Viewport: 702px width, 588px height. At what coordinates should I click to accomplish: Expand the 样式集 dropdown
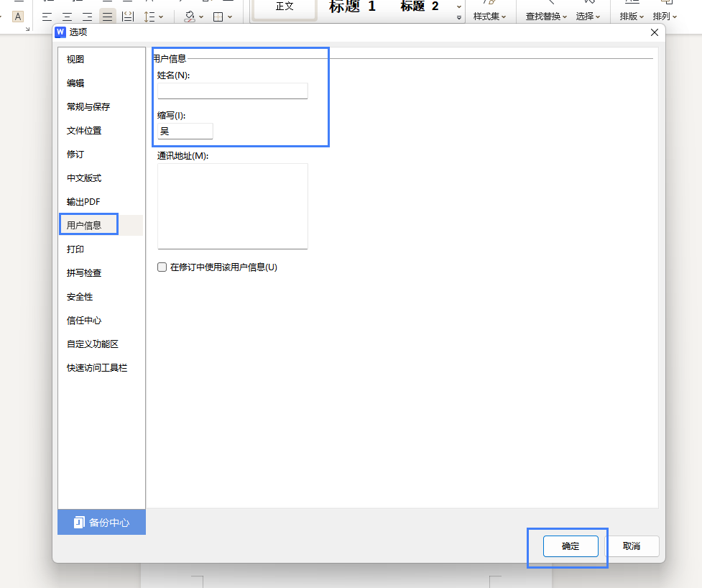[x=489, y=16]
